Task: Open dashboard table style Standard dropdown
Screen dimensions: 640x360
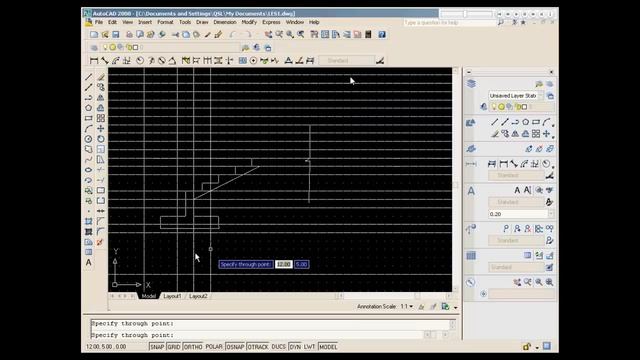Action: (x=516, y=267)
